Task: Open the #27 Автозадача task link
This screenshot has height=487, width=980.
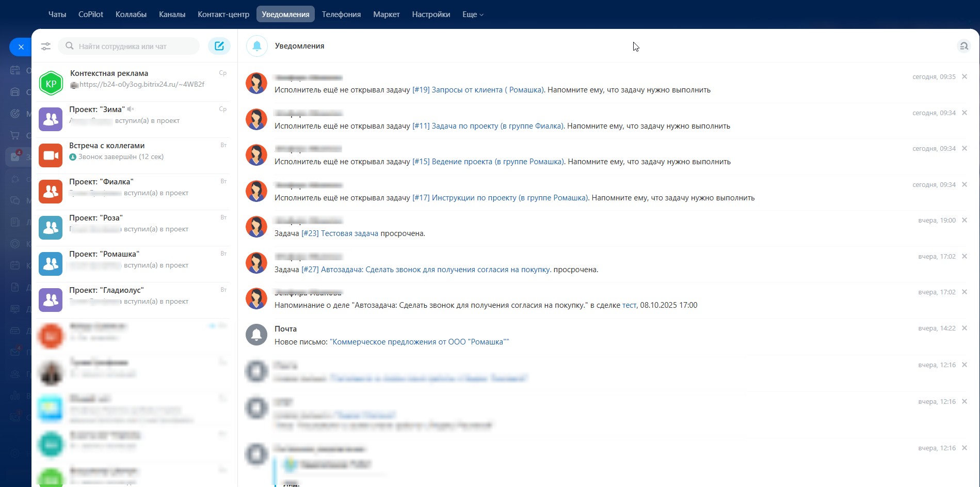Action: pyautogui.click(x=426, y=270)
